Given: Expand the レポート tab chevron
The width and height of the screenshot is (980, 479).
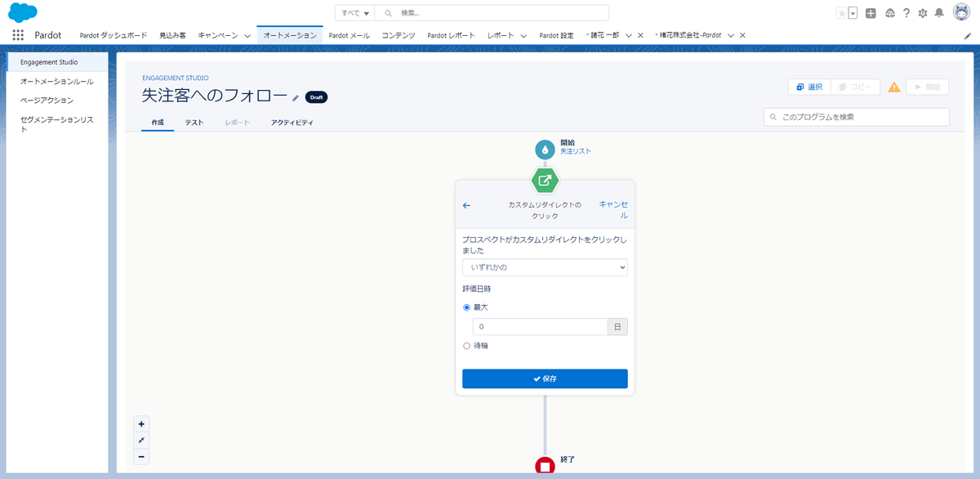Looking at the screenshot, I should pos(523,36).
